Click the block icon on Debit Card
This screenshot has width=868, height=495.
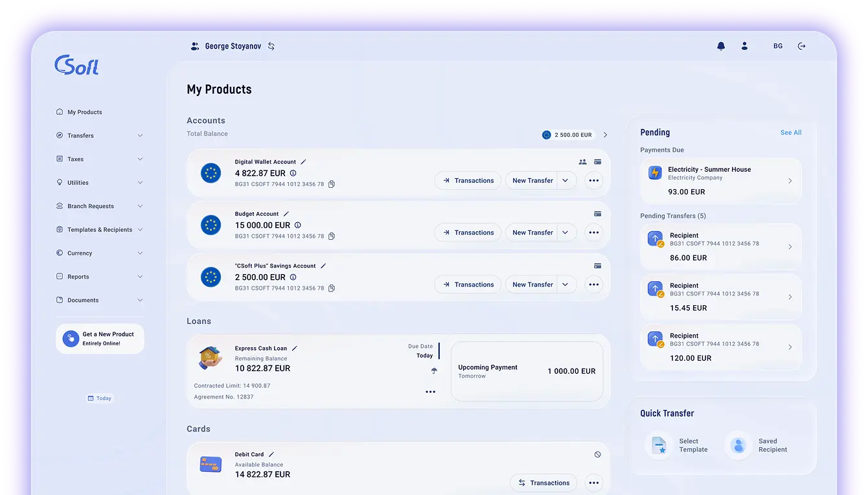click(x=597, y=454)
